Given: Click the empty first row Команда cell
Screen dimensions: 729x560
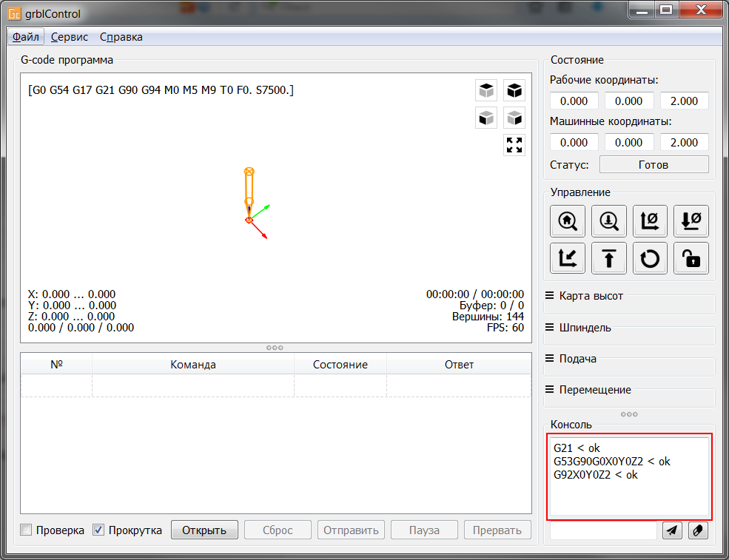Looking at the screenshot, I should pyautogui.click(x=193, y=385).
